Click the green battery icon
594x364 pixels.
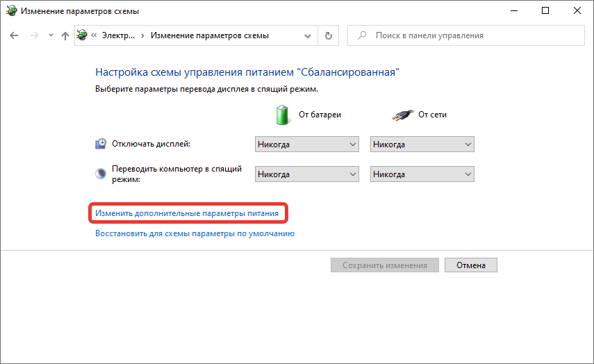(282, 115)
